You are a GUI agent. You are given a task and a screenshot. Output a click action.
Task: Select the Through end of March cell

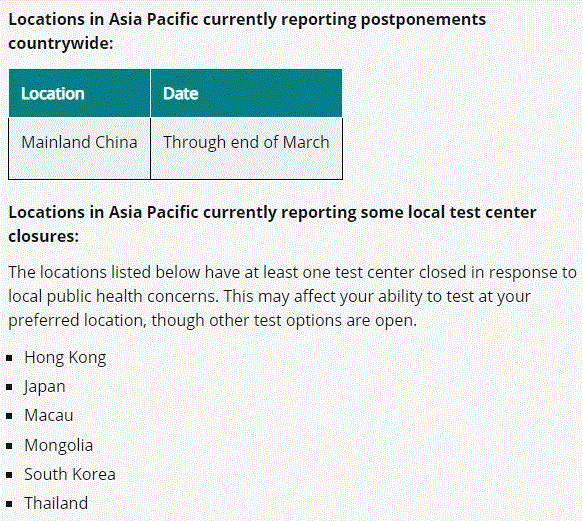pyautogui.click(x=246, y=148)
